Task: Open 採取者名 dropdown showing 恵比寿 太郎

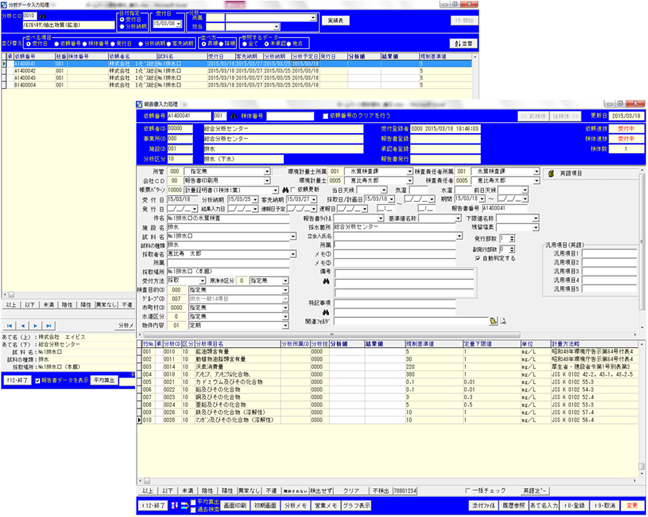Action: (x=293, y=254)
